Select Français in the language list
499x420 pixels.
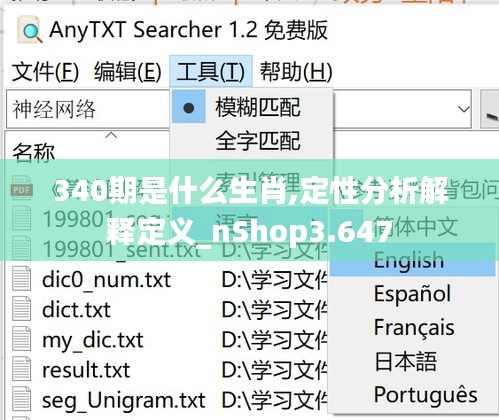(x=413, y=327)
